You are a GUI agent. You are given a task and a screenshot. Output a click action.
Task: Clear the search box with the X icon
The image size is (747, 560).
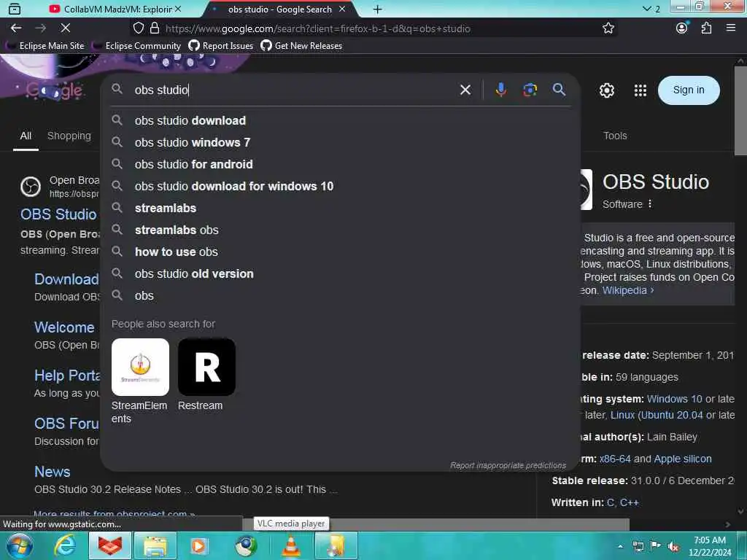[x=465, y=90]
